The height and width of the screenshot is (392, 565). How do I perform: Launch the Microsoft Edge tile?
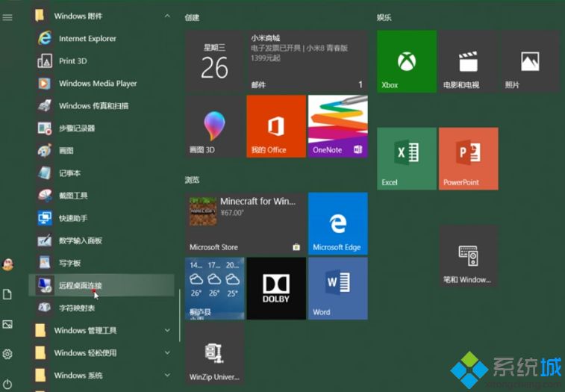pos(338,223)
